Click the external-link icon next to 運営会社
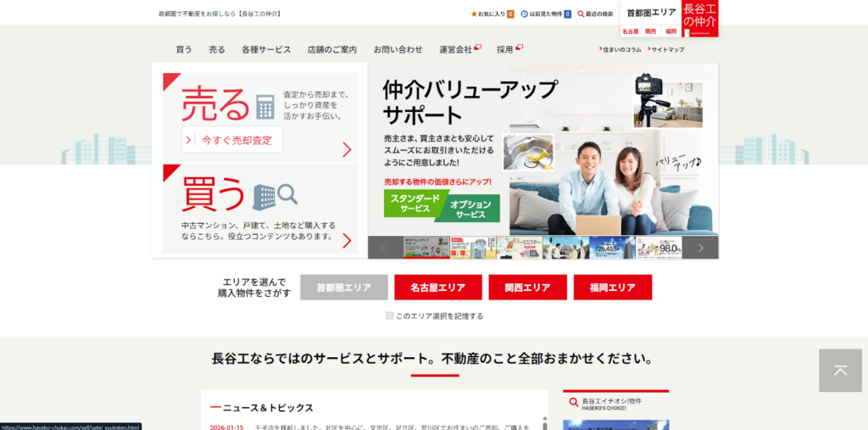The height and width of the screenshot is (430, 868). coord(478,47)
